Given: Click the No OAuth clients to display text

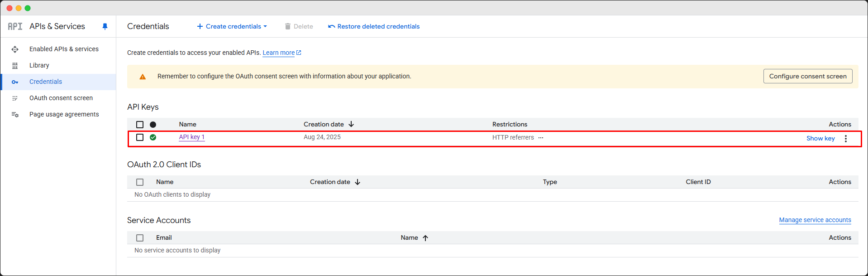Looking at the screenshot, I should pos(172,194).
